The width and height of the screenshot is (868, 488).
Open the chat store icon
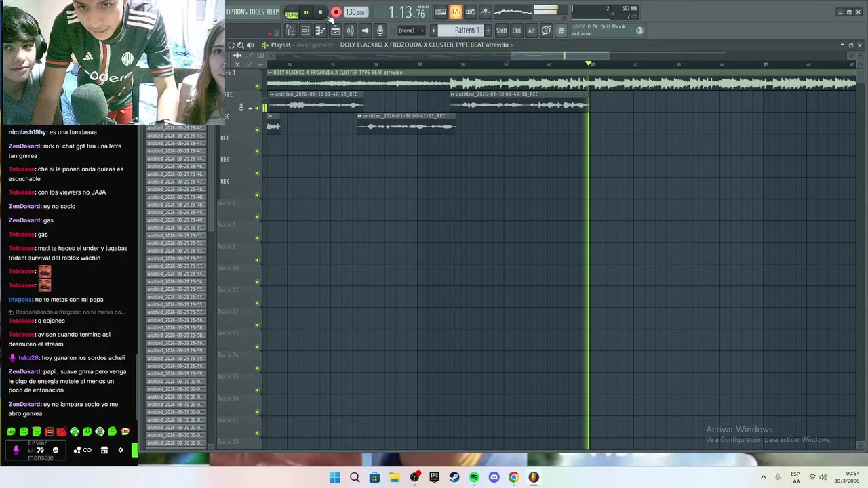pyautogui.click(x=104, y=450)
